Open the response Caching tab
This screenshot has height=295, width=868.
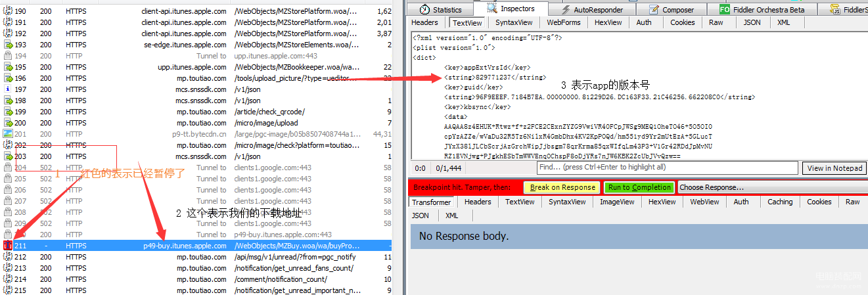780,202
